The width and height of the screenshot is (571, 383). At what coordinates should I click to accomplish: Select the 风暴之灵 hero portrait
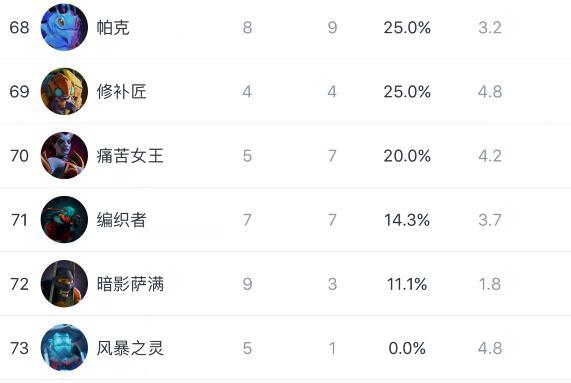64,348
